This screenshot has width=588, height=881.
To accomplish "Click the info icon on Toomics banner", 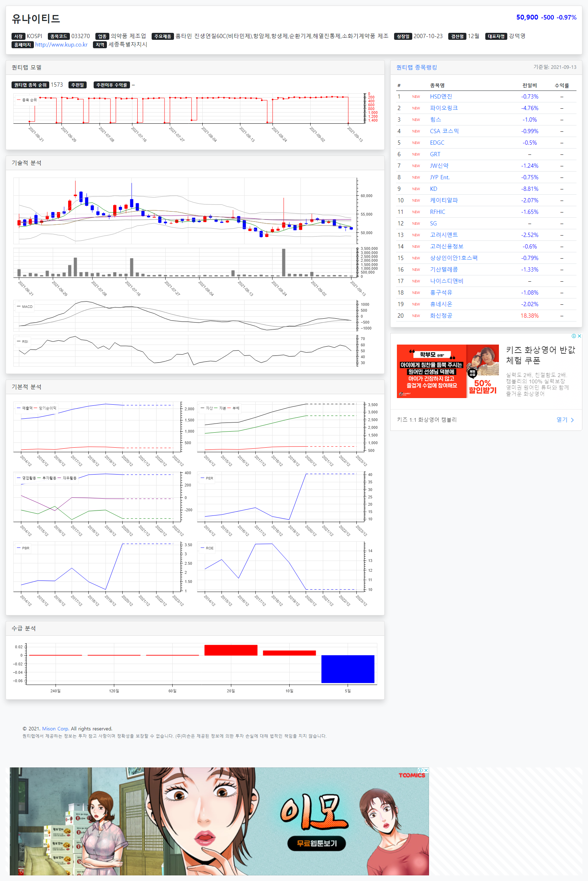I will tap(421, 770).
